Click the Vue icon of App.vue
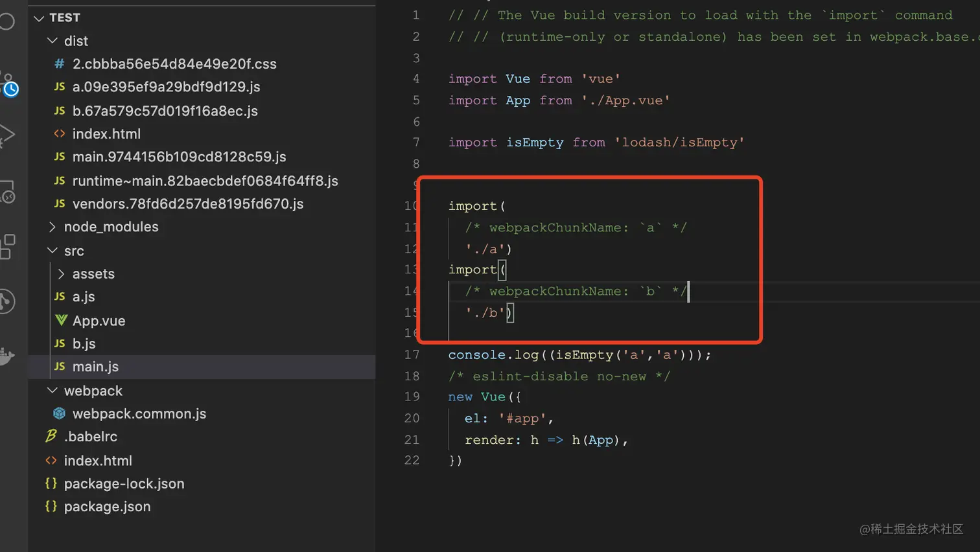 click(x=61, y=320)
